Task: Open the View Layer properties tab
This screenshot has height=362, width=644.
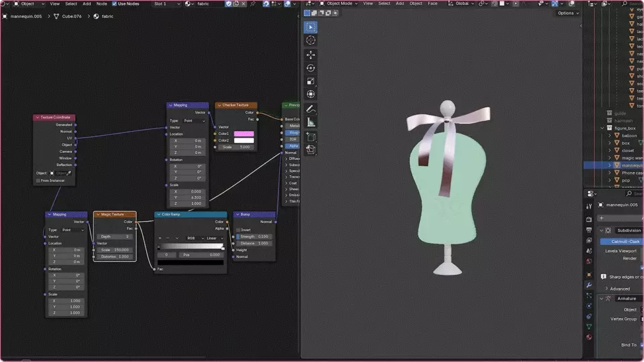Action: 589,241
